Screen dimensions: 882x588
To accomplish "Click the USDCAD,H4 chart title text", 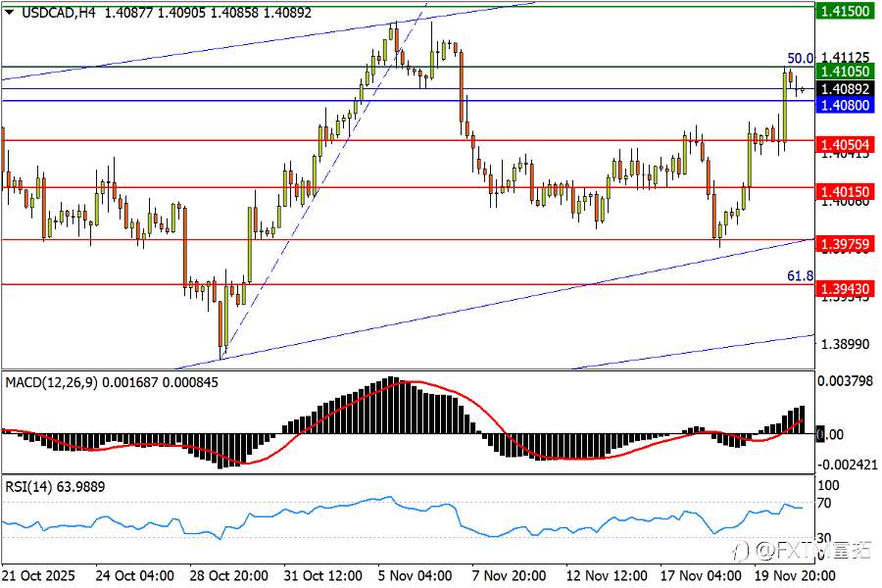I will (x=59, y=13).
